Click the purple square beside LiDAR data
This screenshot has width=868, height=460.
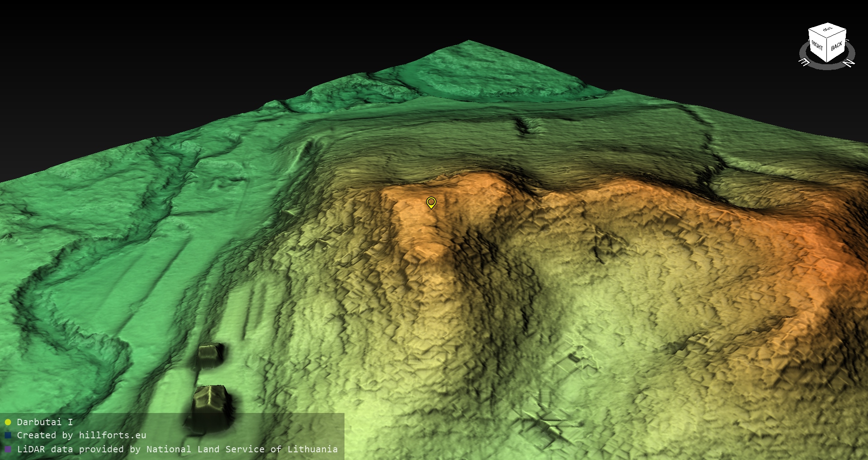point(8,450)
